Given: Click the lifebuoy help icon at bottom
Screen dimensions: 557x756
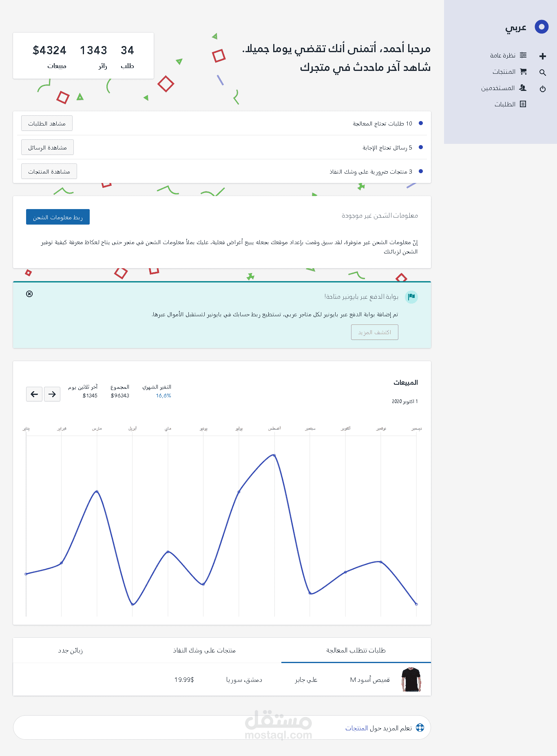Looking at the screenshot, I should (x=420, y=728).
